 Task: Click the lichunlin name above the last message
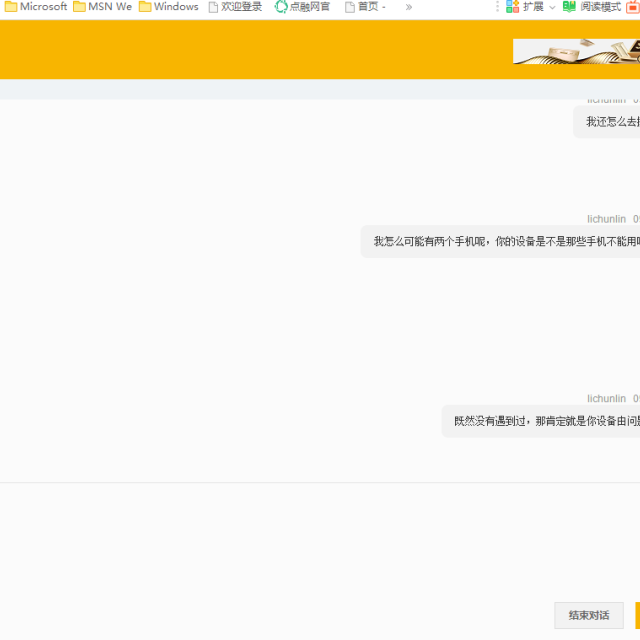coord(606,399)
